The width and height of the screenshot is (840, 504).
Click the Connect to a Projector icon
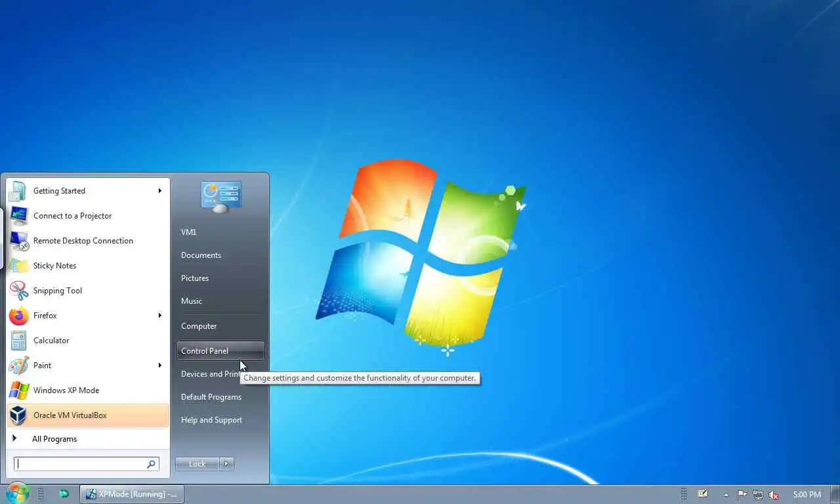pyautogui.click(x=18, y=216)
